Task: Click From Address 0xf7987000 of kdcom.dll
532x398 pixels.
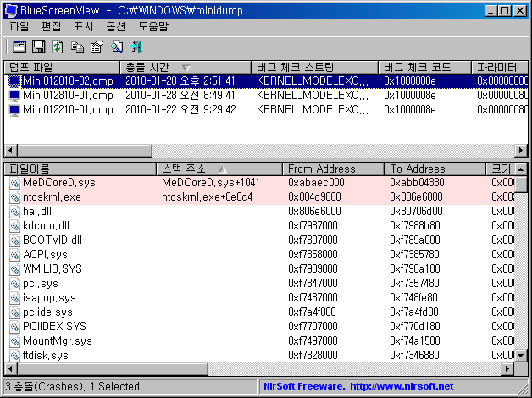Action: click(x=313, y=226)
